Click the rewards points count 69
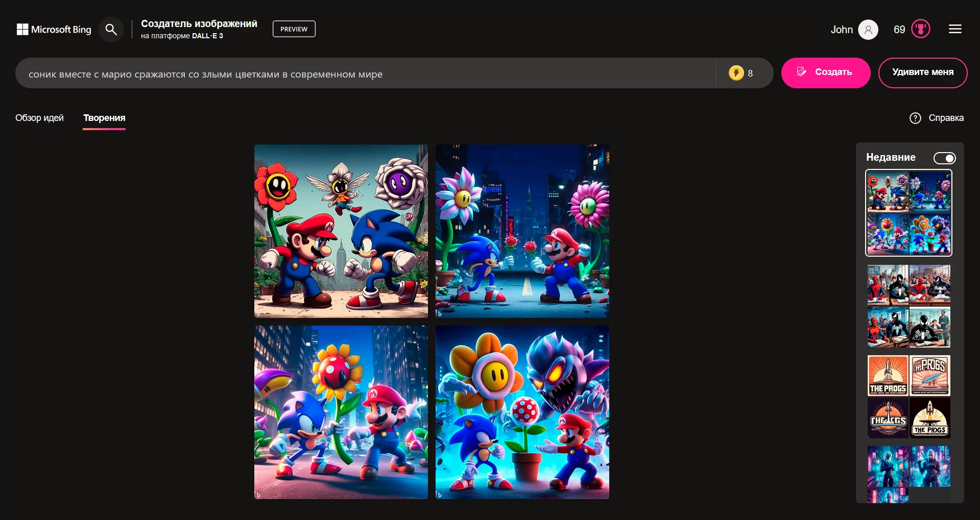This screenshot has height=520, width=980. (899, 30)
